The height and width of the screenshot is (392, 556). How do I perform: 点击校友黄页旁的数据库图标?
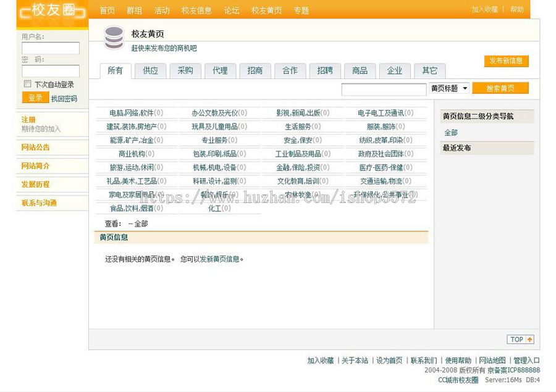click(113, 39)
